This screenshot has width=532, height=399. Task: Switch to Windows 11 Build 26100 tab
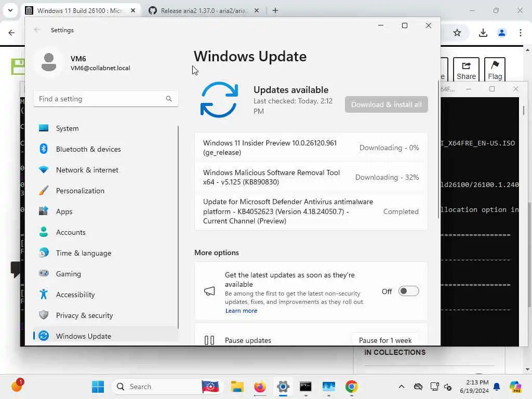pyautogui.click(x=81, y=11)
